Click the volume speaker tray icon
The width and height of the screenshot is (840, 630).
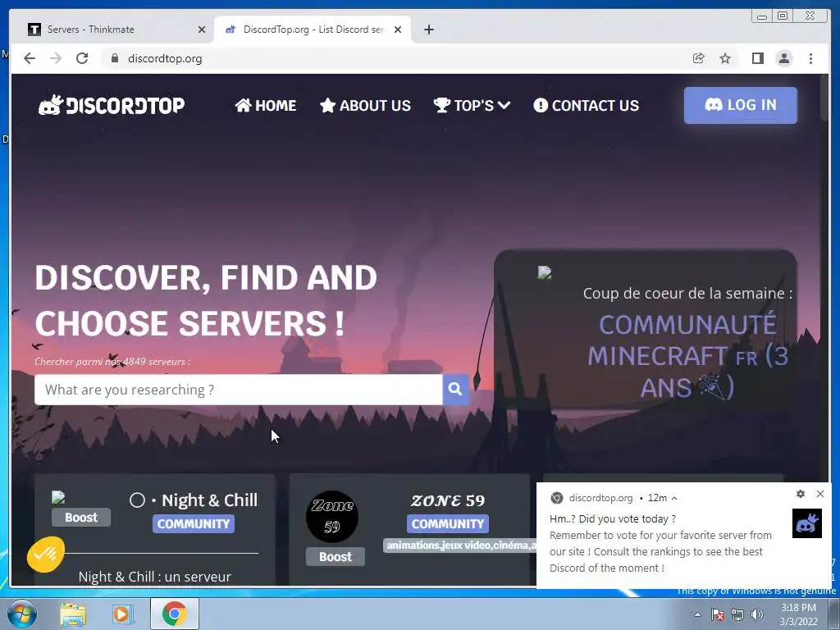point(757,614)
